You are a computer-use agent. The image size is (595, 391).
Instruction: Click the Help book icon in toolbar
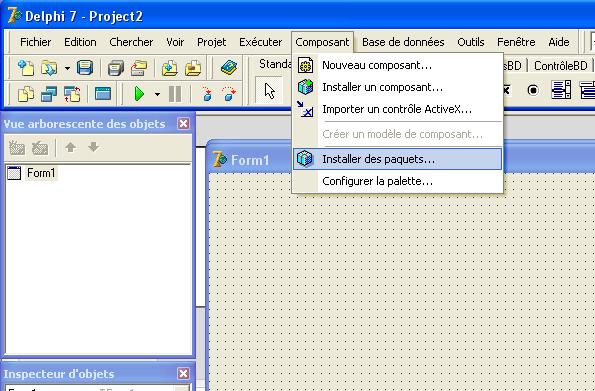(x=229, y=68)
